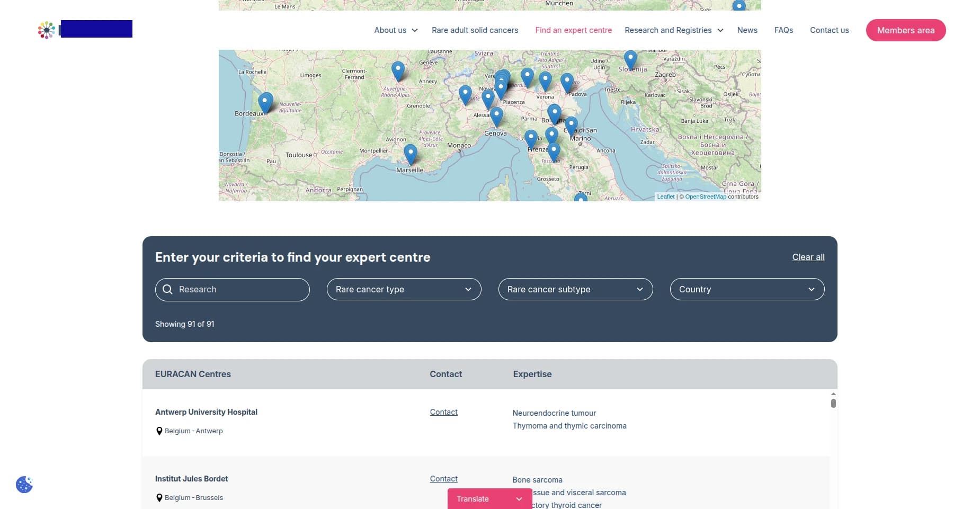The height and width of the screenshot is (509, 980).
Task: Select the map marker left of Novara
Action: click(465, 95)
